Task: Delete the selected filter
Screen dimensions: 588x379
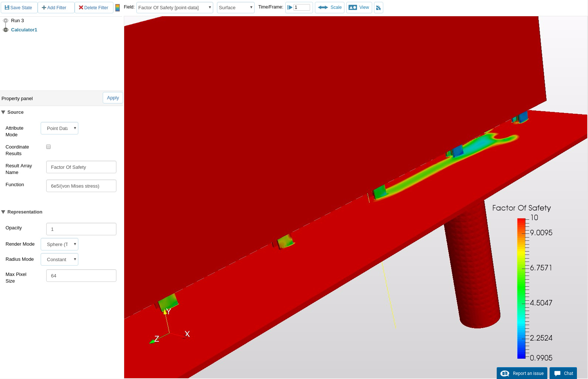Action: point(94,7)
